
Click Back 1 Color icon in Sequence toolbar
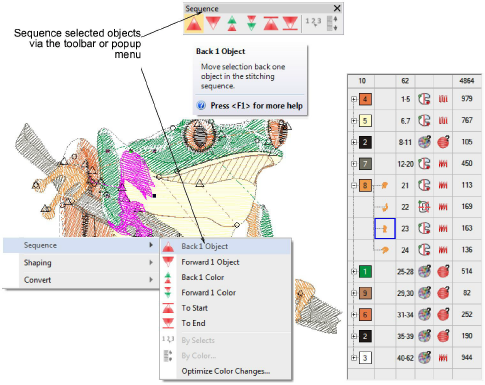tap(232, 24)
